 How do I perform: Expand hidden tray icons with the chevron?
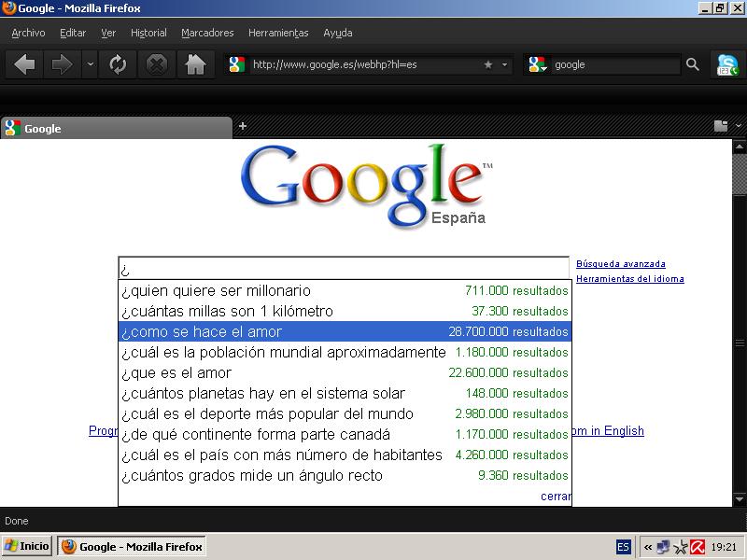click(x=647, y=547)
